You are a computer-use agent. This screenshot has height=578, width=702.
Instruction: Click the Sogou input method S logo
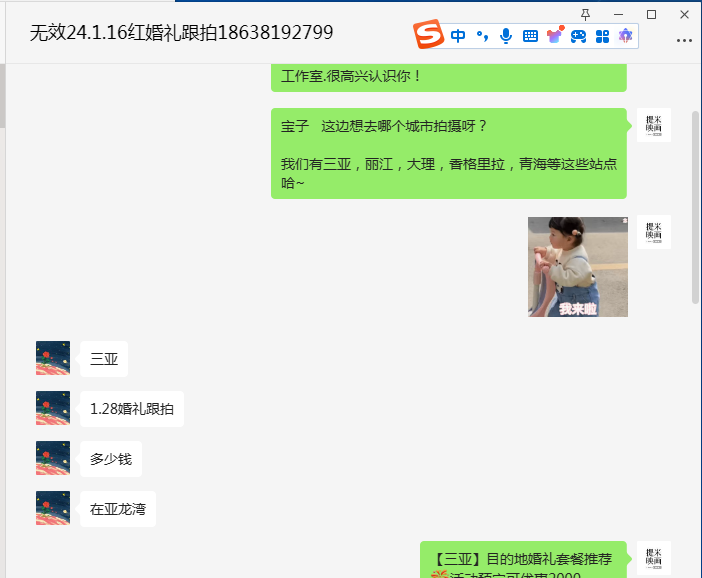pyautogui.click(x=428, y=34)
